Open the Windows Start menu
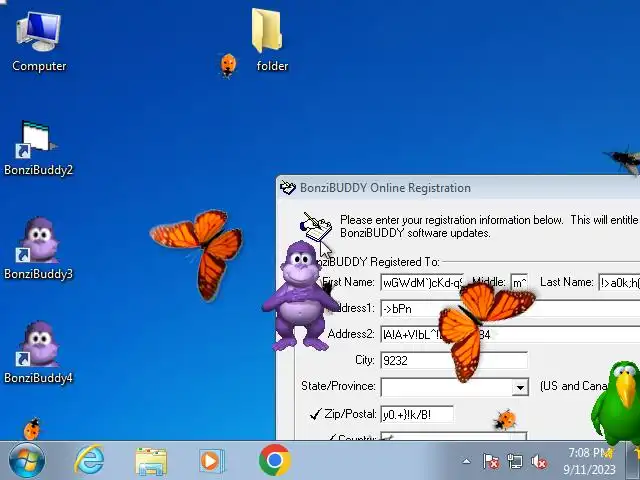640x480 pixels. 27,461
